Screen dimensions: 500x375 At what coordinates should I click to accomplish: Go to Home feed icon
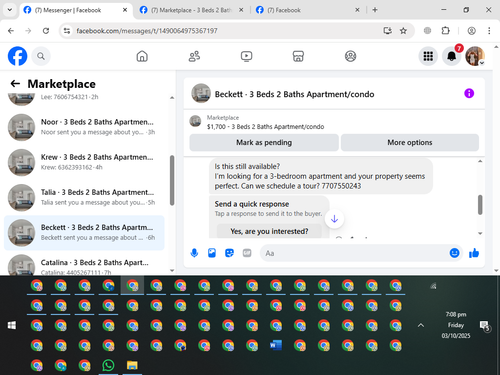click(x=142, y=56)
